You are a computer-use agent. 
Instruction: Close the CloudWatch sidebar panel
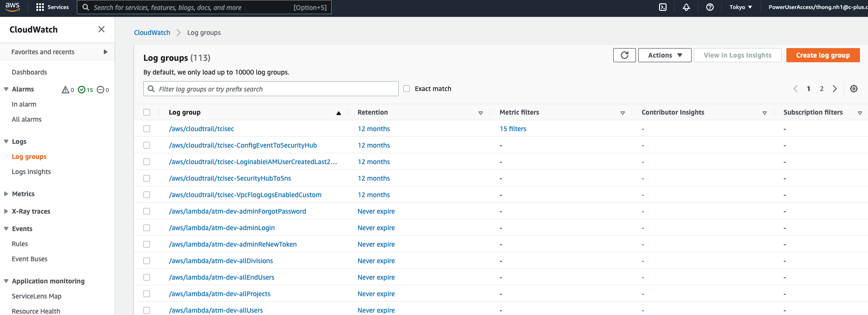(101, 29)
